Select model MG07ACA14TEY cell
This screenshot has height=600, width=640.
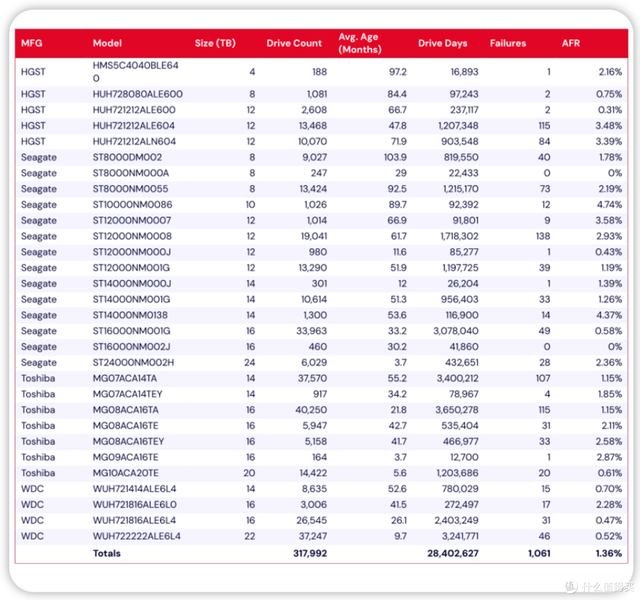click(x=127, y=394)
